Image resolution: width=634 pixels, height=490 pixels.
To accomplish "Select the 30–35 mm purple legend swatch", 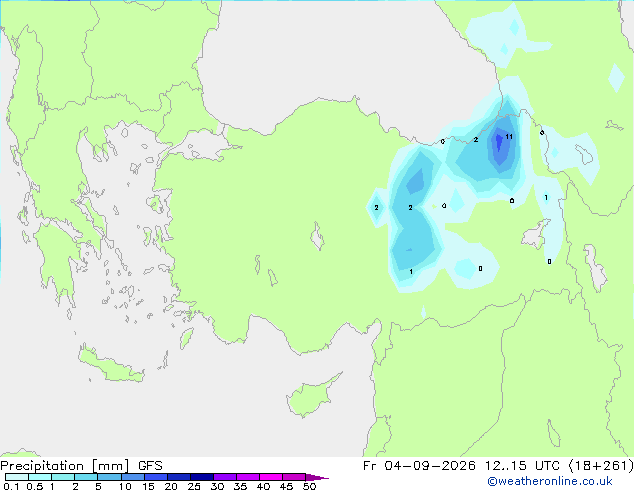I will [x=225, y=477].
